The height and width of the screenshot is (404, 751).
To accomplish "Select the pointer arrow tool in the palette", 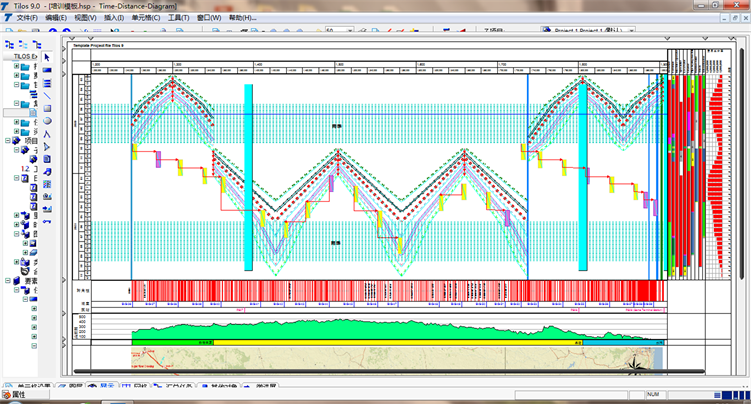I will [x=46, y=56].
